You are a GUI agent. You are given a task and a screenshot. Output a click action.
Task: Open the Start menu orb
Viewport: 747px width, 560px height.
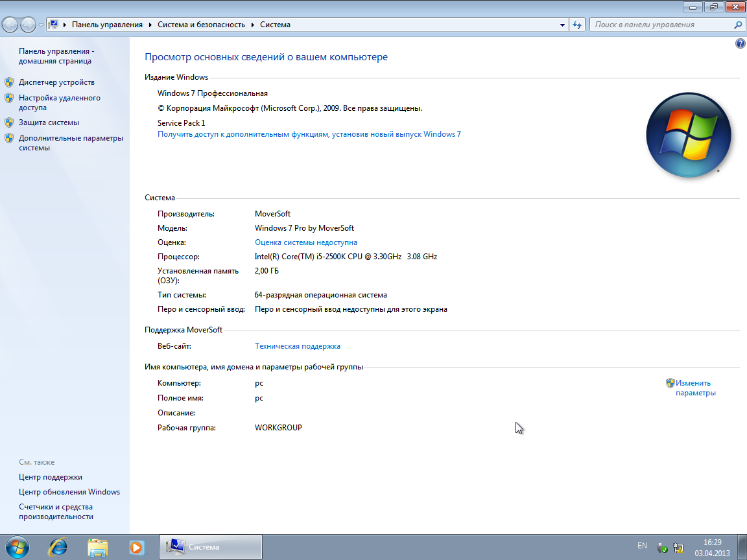coord(16,547)
